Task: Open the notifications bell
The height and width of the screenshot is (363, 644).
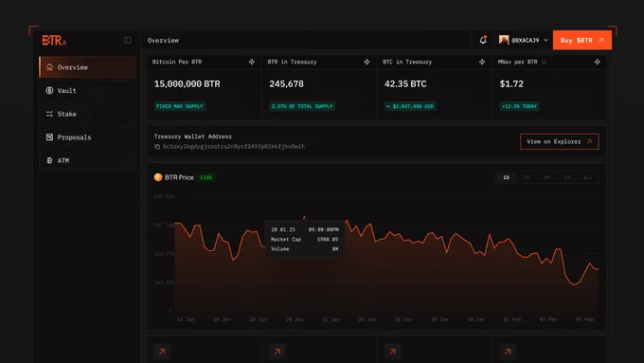Action: point(483,40)
